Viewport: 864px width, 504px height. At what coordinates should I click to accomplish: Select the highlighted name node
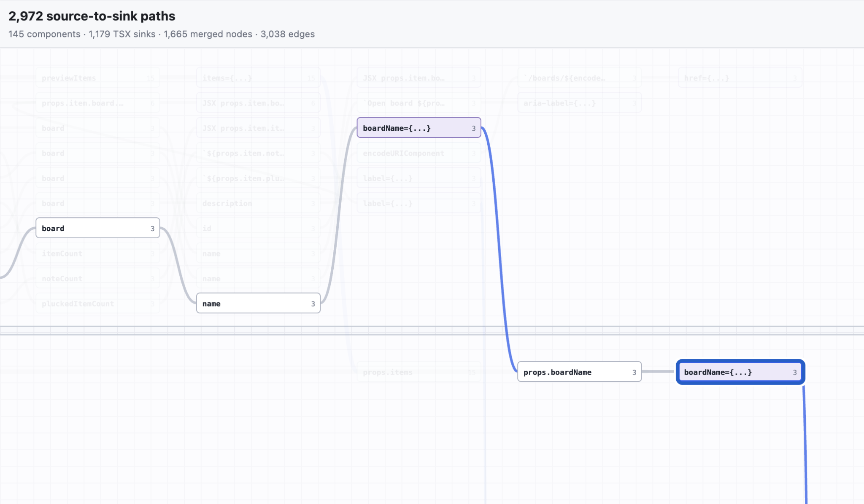click(x=258, y=303)
